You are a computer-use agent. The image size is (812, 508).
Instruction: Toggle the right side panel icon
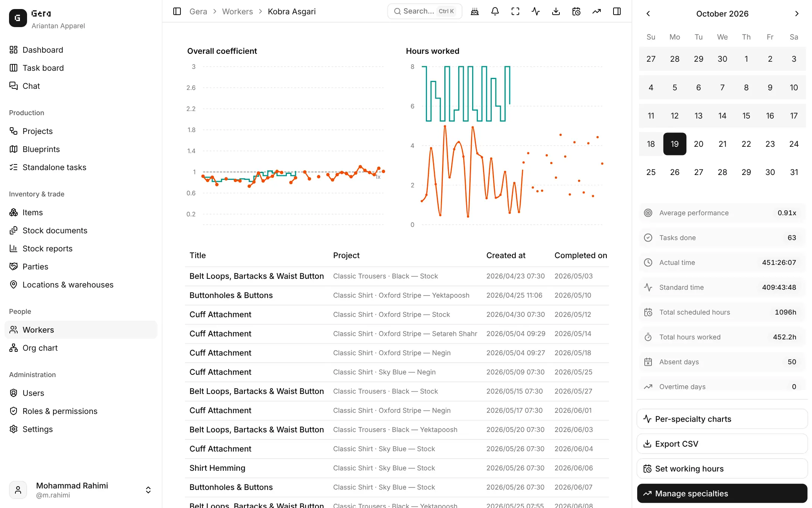[617, 11]
